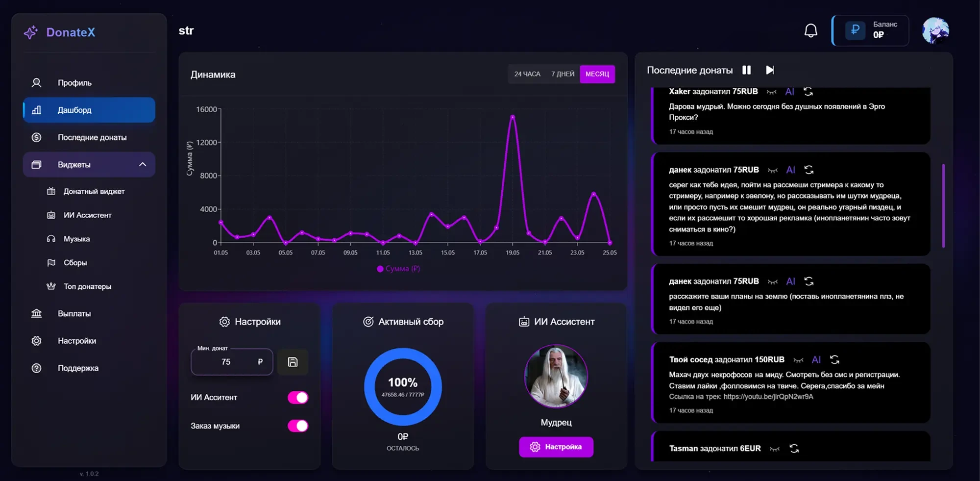980x481 pixels.
Task: Skip to next donation alert
Action: 770,70
